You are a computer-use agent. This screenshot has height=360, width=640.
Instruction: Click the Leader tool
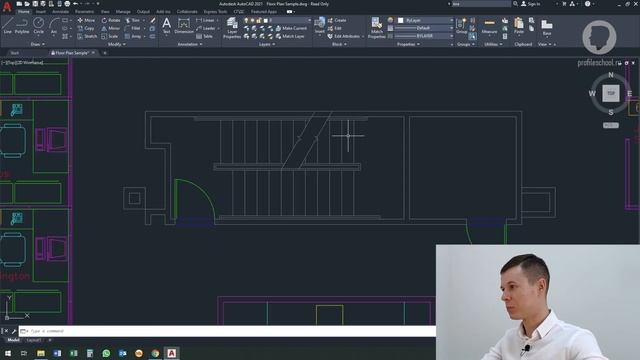[x=206, y=28]
